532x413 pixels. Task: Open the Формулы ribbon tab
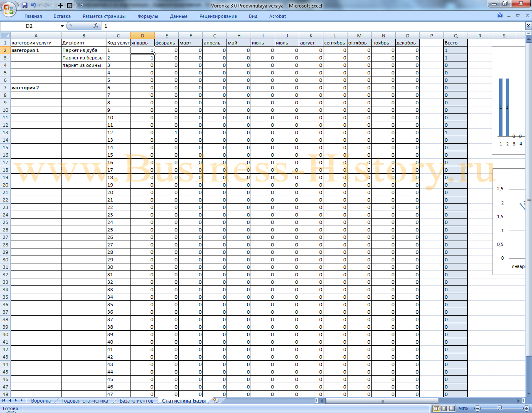tap(148, 16)
